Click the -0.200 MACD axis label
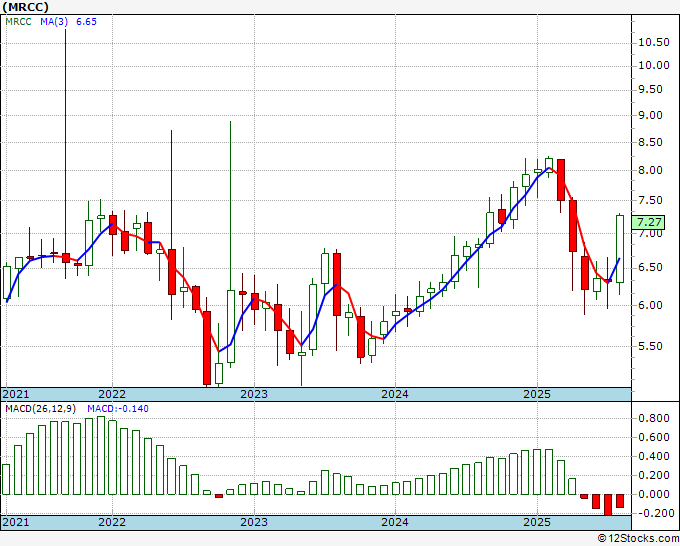This screenshot has width=680, height=546. coord(654,513)
